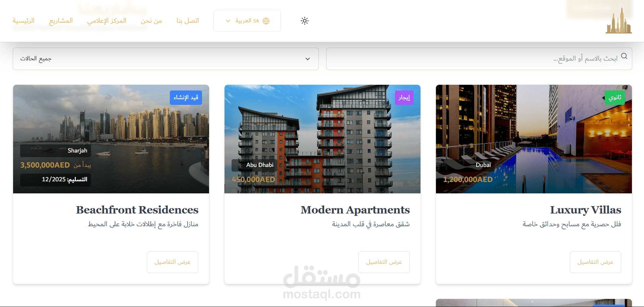Click the globe icon in language selector
Viewport: 644px width, 307px height.
266,21
